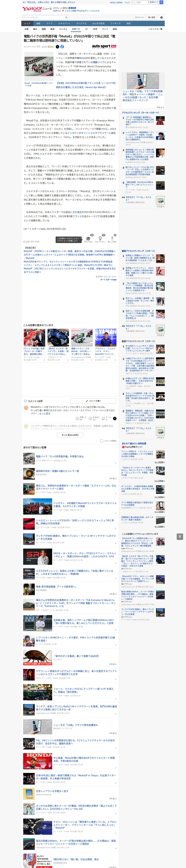Open article 電動バイク『モトE世界選手権』今季限り休止
This screenshot has height=868, width=186.
(60, 456)
